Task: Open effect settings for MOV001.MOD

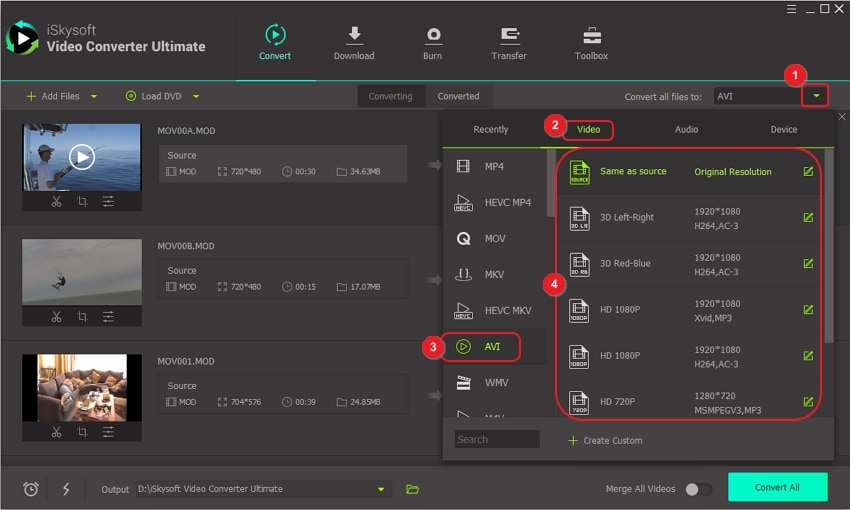Action: (x=108, y=432)
